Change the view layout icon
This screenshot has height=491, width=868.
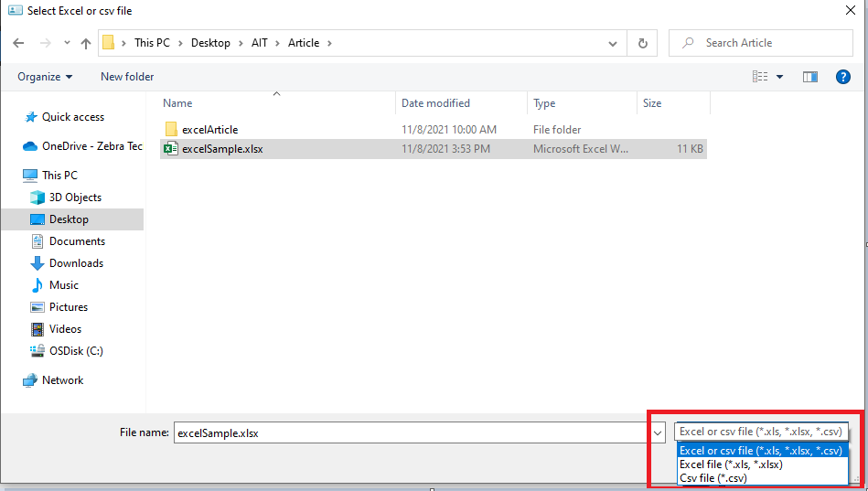[760, 77]
